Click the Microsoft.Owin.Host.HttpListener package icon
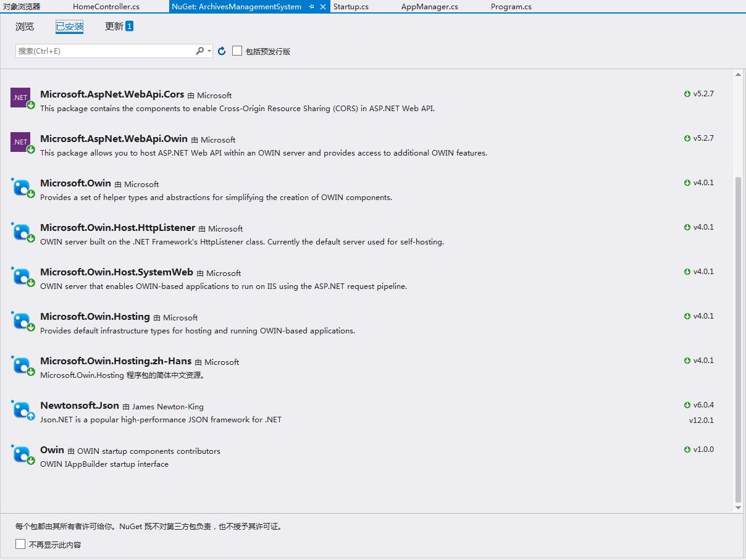Image resolution: width=746 pixels, height=560 pixels. pyautogui.click(x=22, y=232)
